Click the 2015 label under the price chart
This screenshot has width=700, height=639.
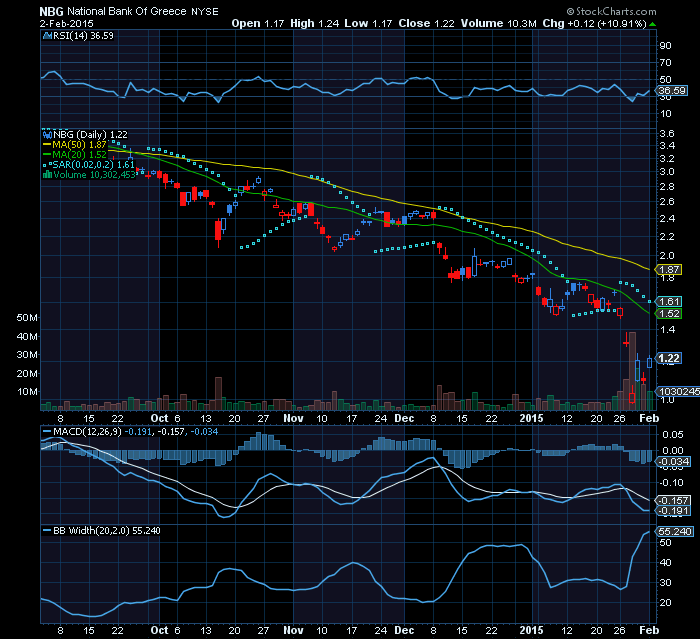point(531,419)
